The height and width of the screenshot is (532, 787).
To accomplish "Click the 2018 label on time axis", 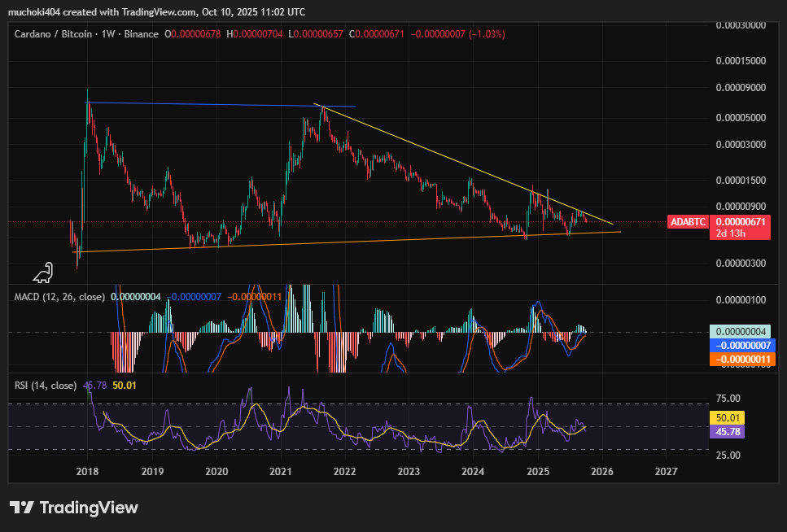I will coord(87,471).
